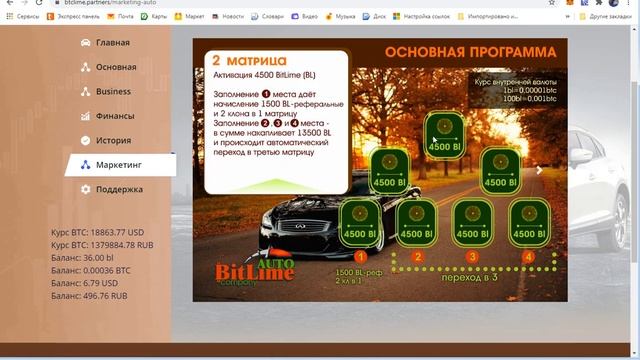Open the Другие закладки folder

(605, 16)
